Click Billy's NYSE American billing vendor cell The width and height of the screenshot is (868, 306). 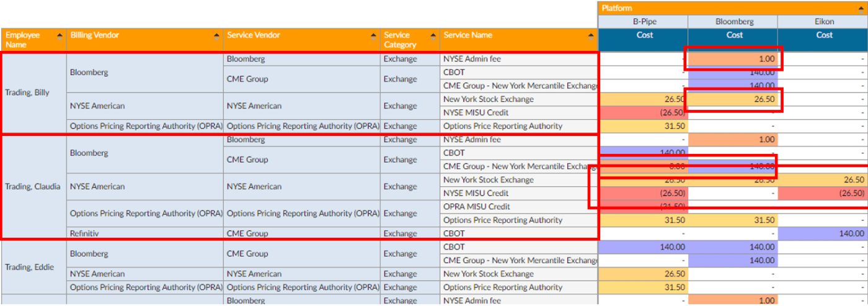[x=145, y=106]
